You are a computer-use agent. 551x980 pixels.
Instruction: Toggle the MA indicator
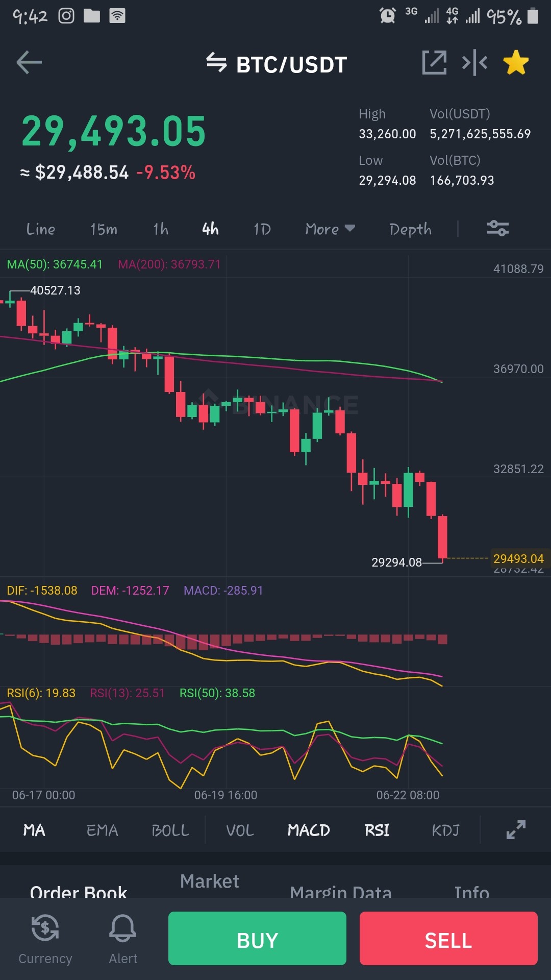34,830
